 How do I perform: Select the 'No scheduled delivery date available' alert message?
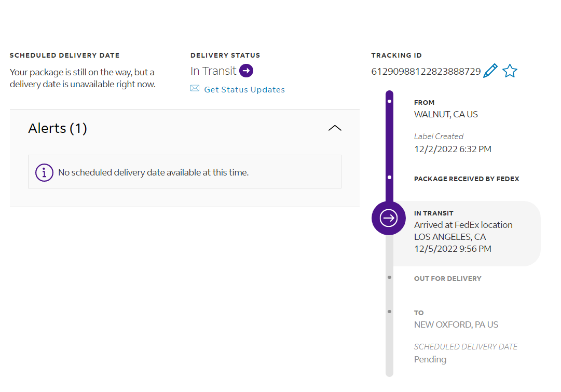[154, 172]
